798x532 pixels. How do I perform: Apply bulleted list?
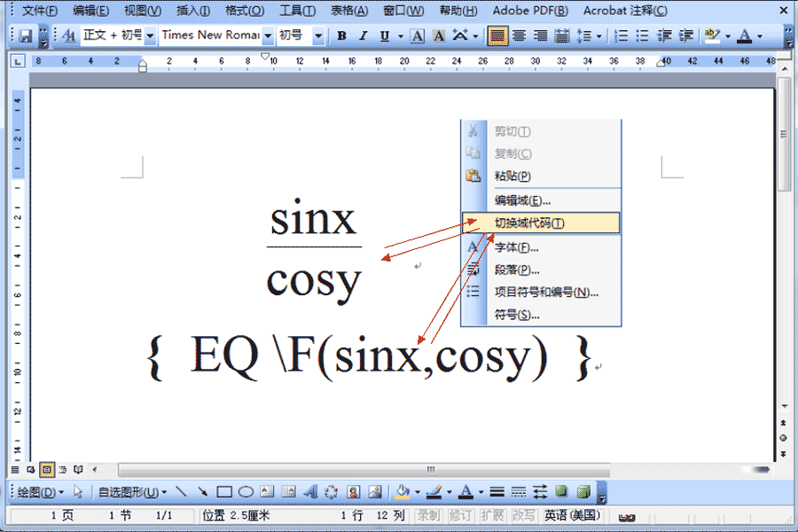[x=642, y=35]
